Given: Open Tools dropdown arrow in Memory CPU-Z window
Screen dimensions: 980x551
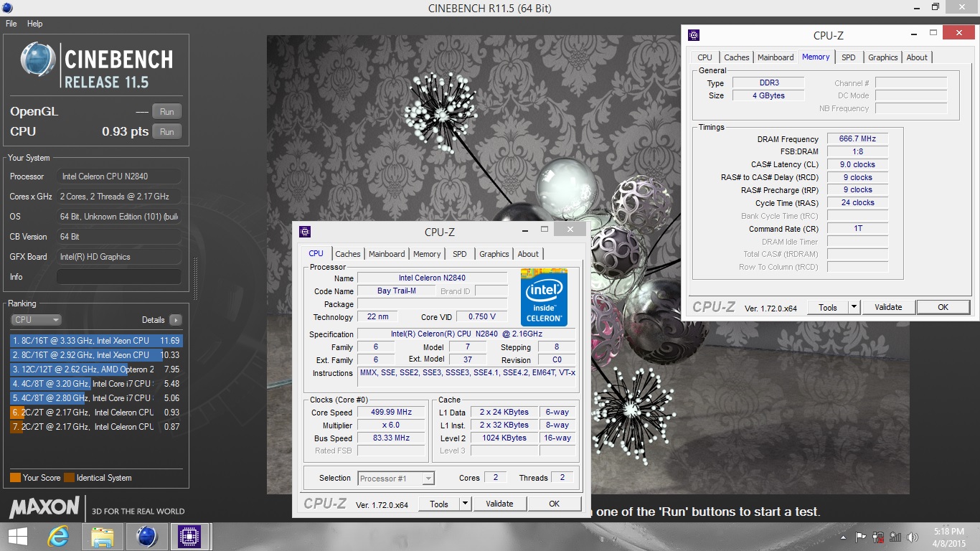Looking at the screenshot, I should click(854, 307).
